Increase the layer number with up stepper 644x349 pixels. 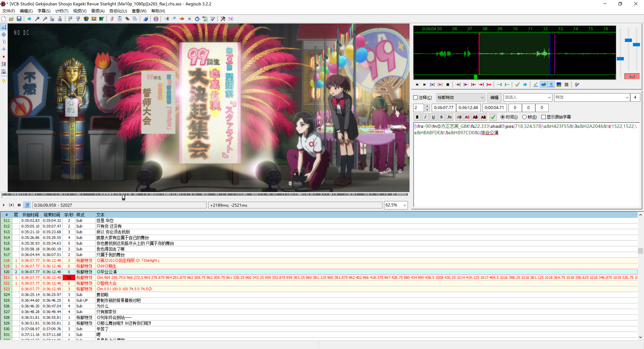pos(427,106)
